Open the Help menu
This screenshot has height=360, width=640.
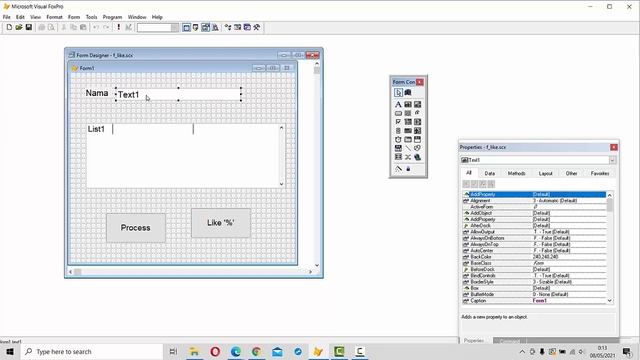[x=157, y=17]
